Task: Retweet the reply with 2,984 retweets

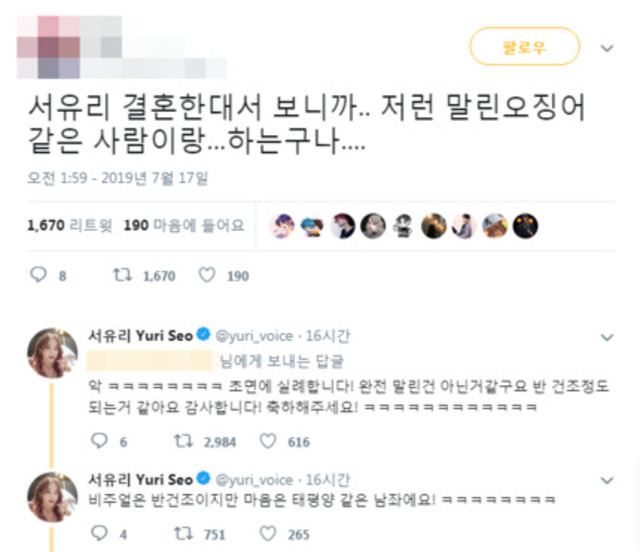Action: coord(183,441)
